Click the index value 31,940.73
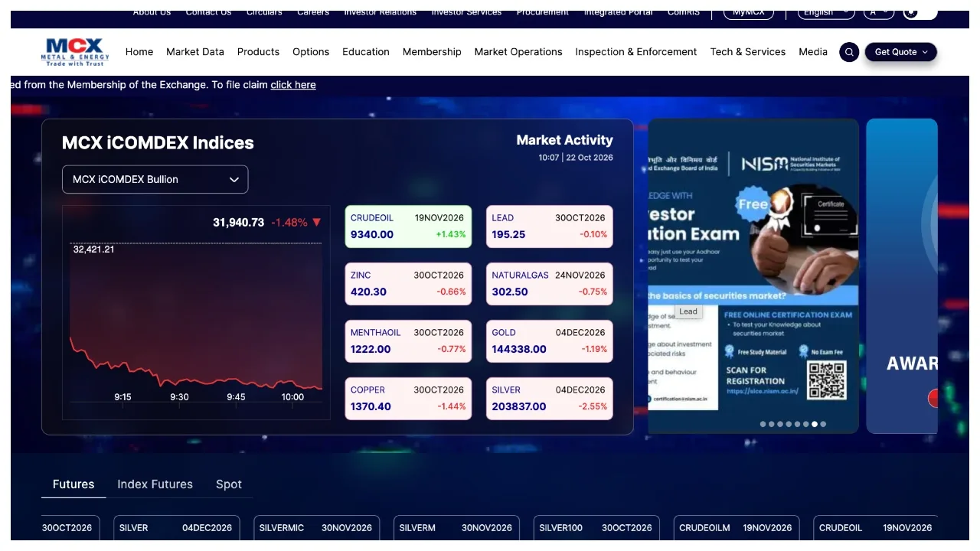The image size is (980, 551). click(x=238, y=223)
